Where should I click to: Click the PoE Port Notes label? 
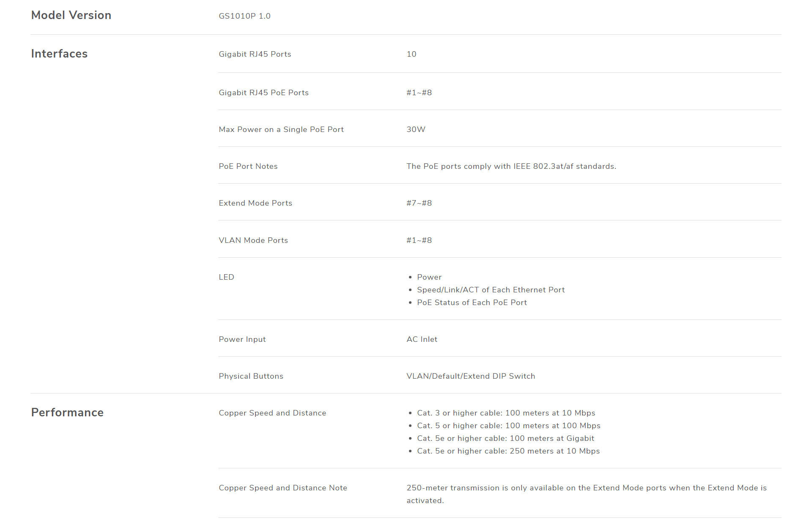[248, 166]
